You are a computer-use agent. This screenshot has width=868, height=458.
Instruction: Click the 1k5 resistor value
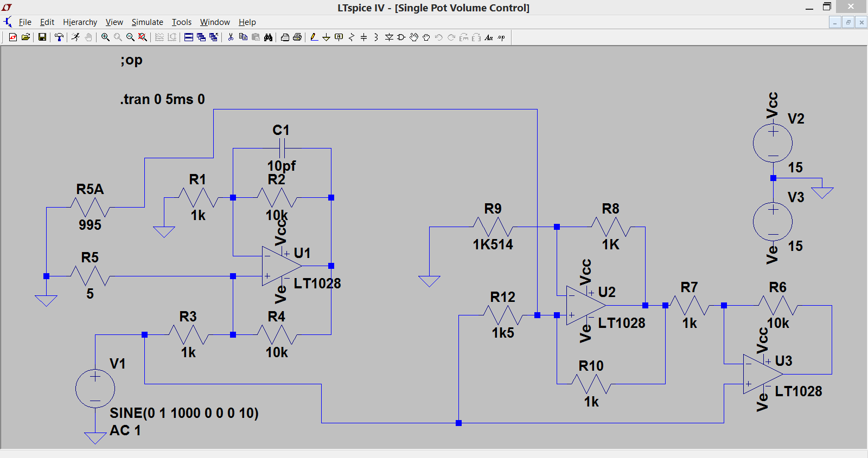(x=503, y=333)
